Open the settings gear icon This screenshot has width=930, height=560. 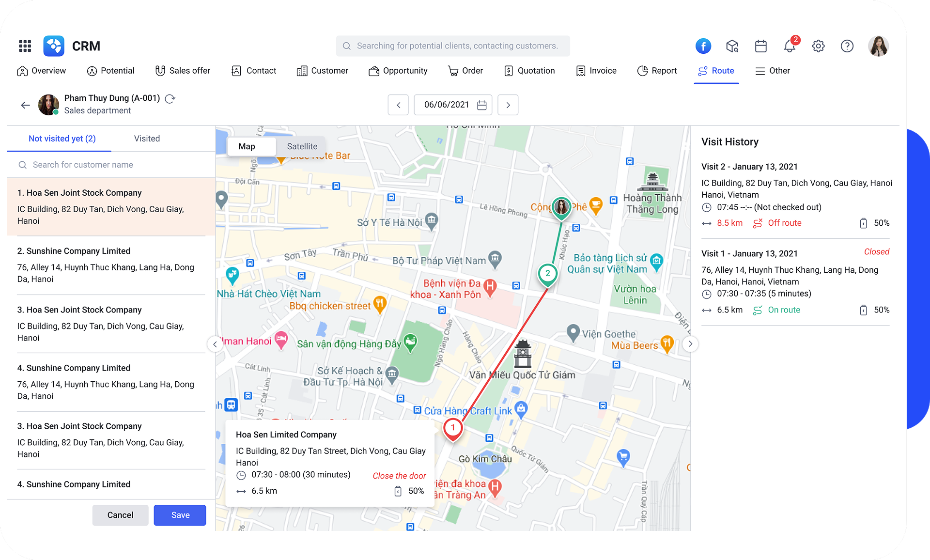click(819, 46)
